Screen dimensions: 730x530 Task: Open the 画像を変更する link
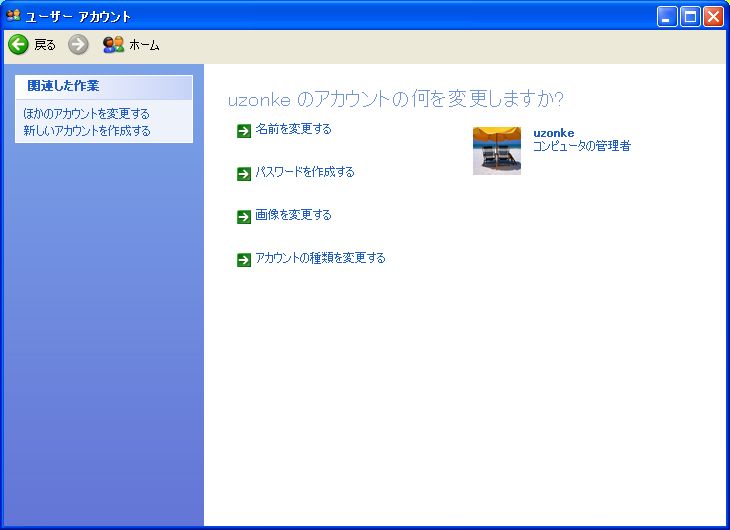tap(293, 215)
